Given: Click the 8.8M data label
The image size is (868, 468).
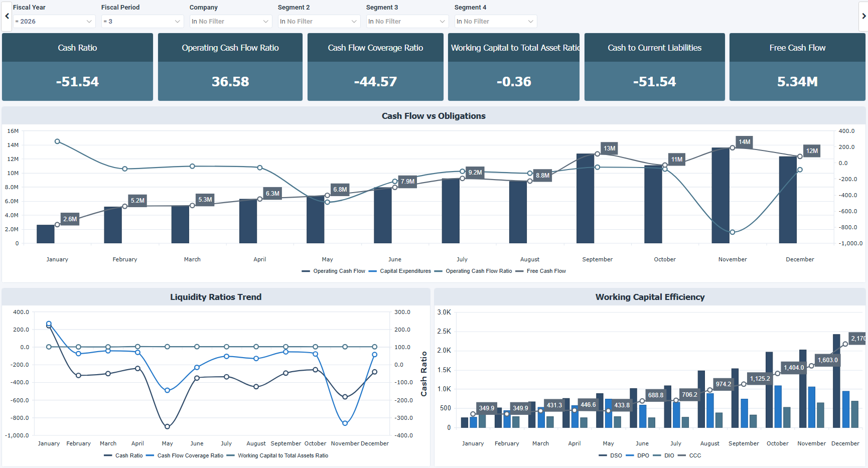Looking at the screenshot, I should 542,176.
